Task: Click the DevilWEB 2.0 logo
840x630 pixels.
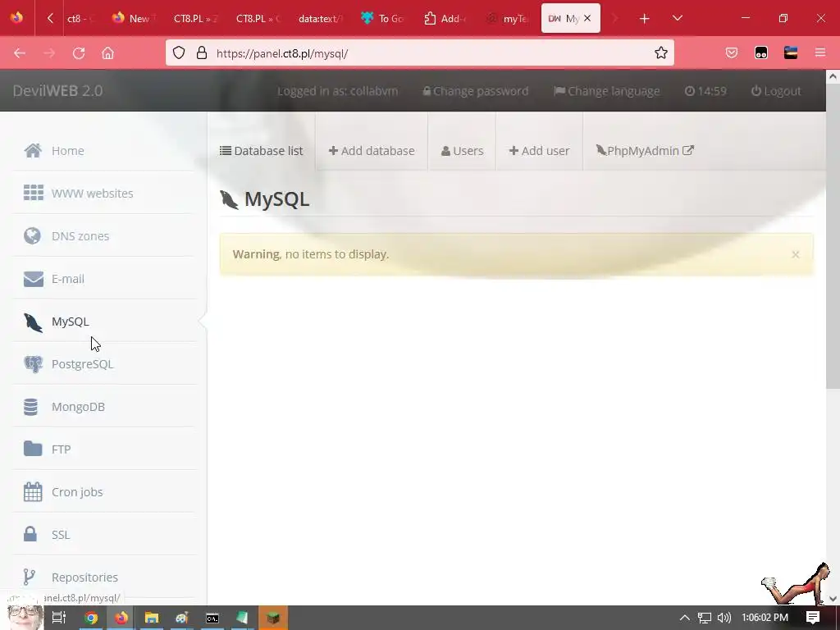Action: (58, 90)
